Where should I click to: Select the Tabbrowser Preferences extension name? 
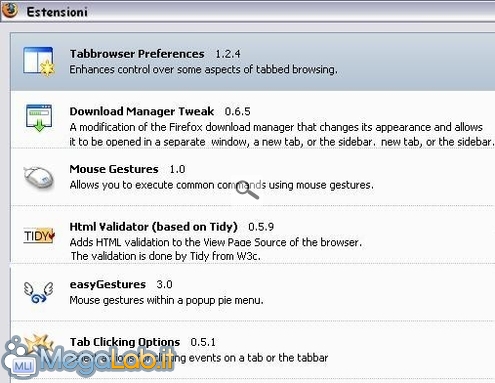tap(137, 54)
